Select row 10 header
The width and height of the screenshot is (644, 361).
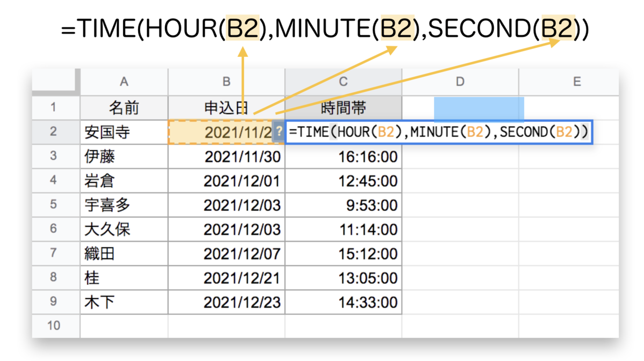coord(56,326)
